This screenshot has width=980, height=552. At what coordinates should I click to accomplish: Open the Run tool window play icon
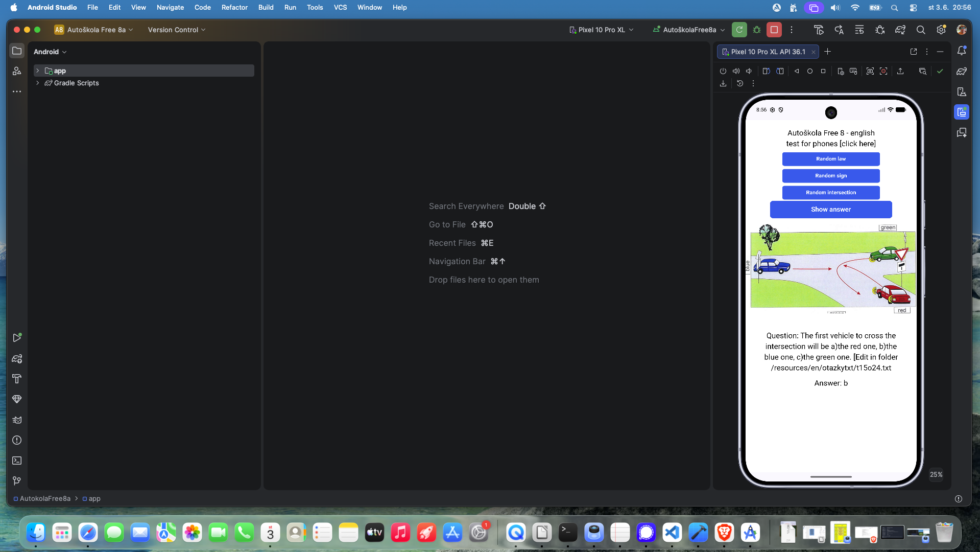click(x=17, y=338)
